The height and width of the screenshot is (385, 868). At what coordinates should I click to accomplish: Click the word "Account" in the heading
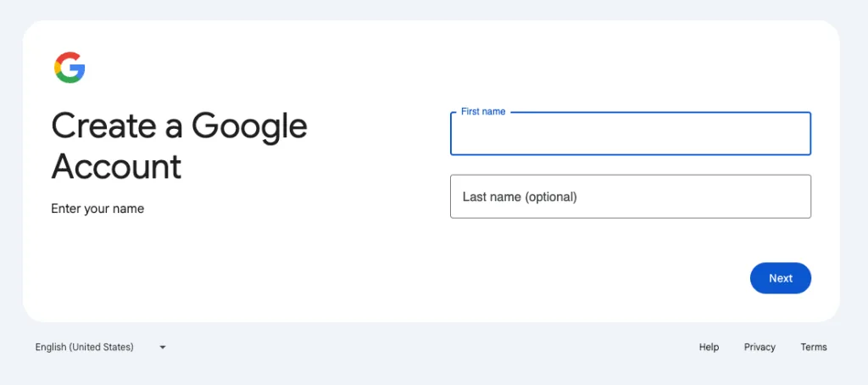[x=116, y=166]
